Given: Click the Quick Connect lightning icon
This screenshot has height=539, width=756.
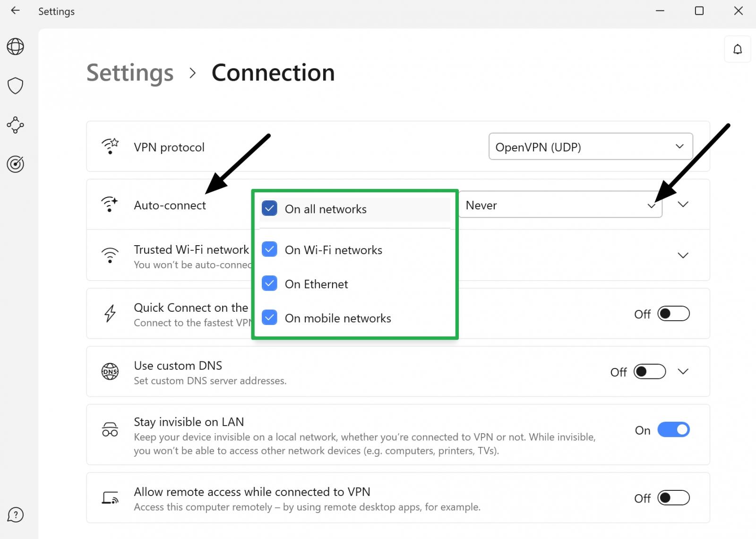Looking at the screenshot, I should 109,313.
